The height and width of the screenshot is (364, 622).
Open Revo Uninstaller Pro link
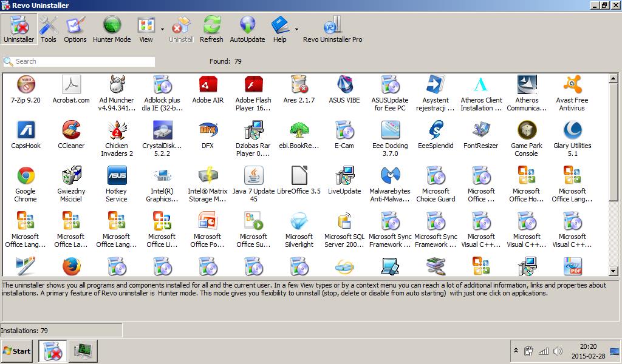[332, 29]
